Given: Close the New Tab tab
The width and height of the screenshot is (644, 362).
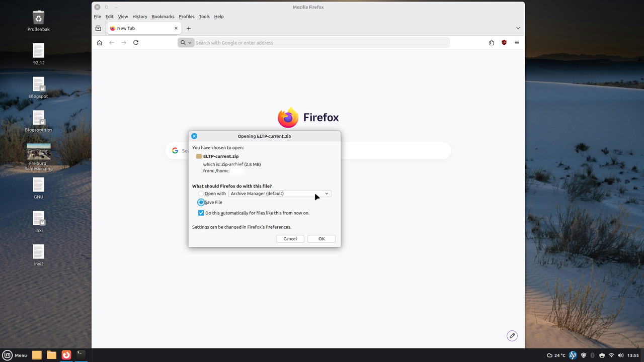Looking at the screenshot, I should click(177, 28).
